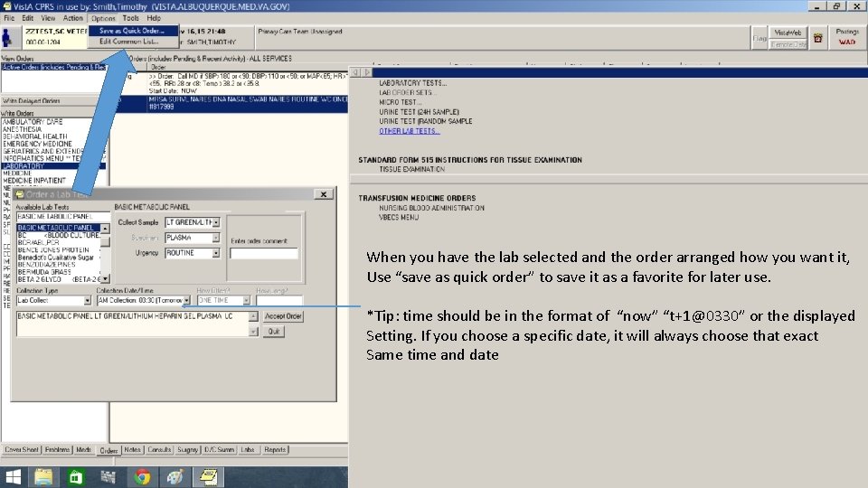This screenshot has width=868, height=488.
Task: Switch to the Meds tab
Action: [x=83, y=450]
